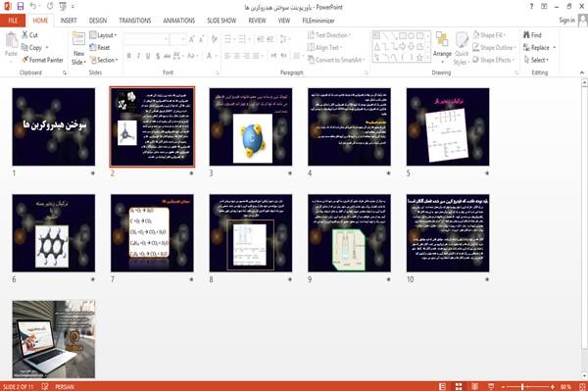
Task: Switch to Normal view in status bar
Action: [443, 386]
